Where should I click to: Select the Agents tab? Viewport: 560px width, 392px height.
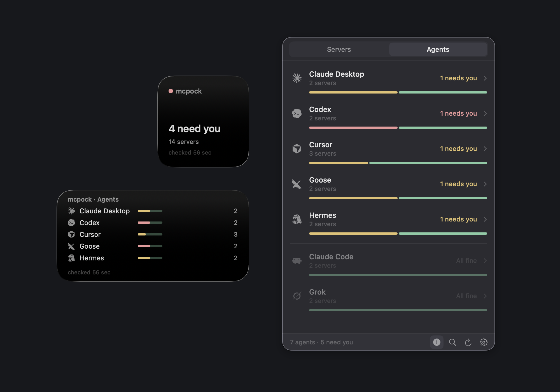click(438, 50)
